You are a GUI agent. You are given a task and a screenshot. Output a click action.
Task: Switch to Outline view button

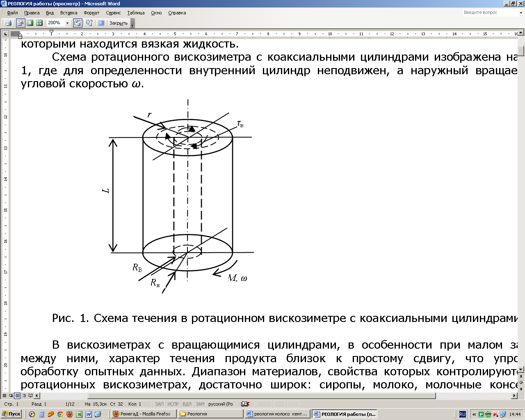click(x=24, y=395)
